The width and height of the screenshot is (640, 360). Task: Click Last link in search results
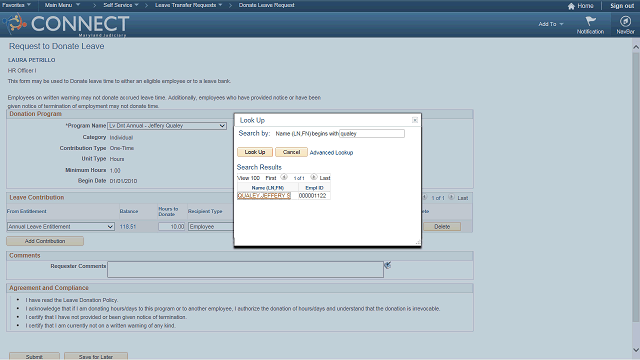[325, 178]
